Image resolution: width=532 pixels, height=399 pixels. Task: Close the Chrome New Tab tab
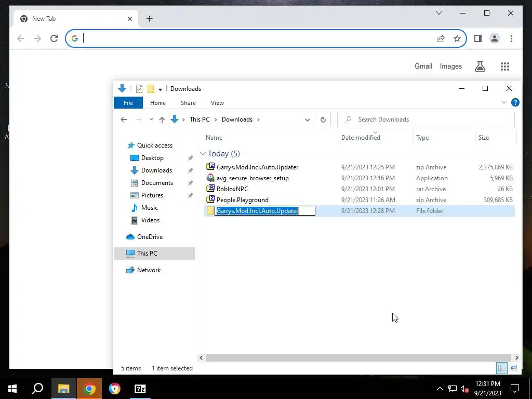[x=129, y=19]
